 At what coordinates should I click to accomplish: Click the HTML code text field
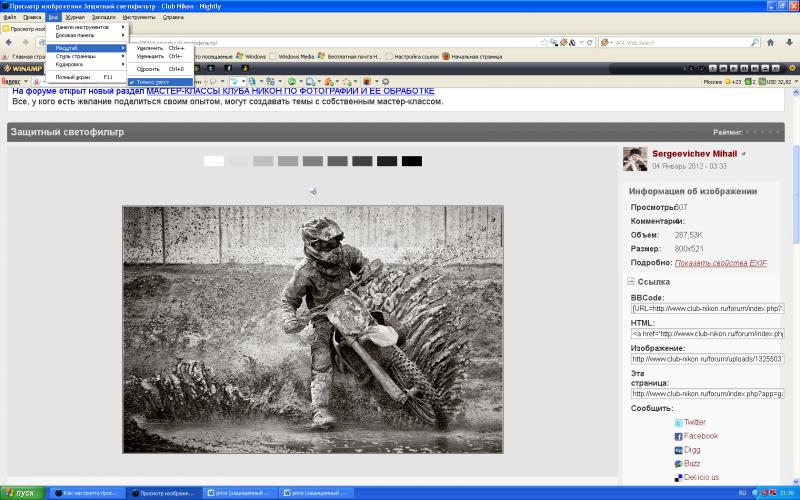707,334
